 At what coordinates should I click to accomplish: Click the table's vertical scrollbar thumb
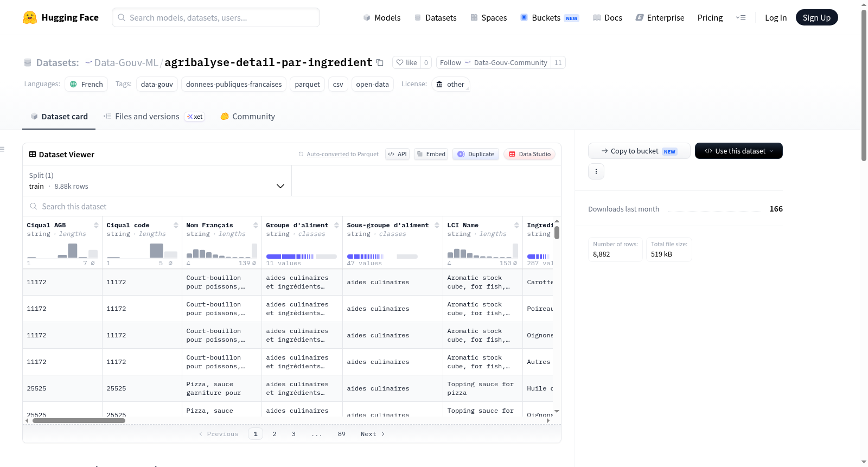(x=557, y=233)
